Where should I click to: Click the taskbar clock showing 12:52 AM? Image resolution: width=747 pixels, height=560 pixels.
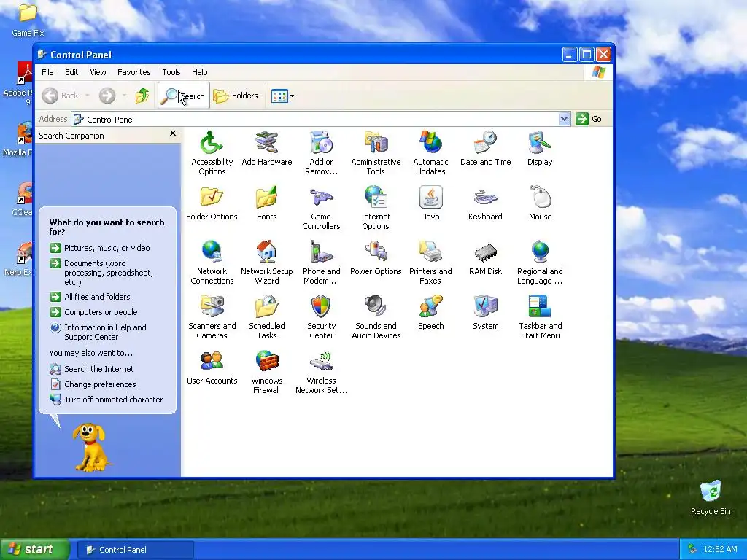click(x=720, y=550)
